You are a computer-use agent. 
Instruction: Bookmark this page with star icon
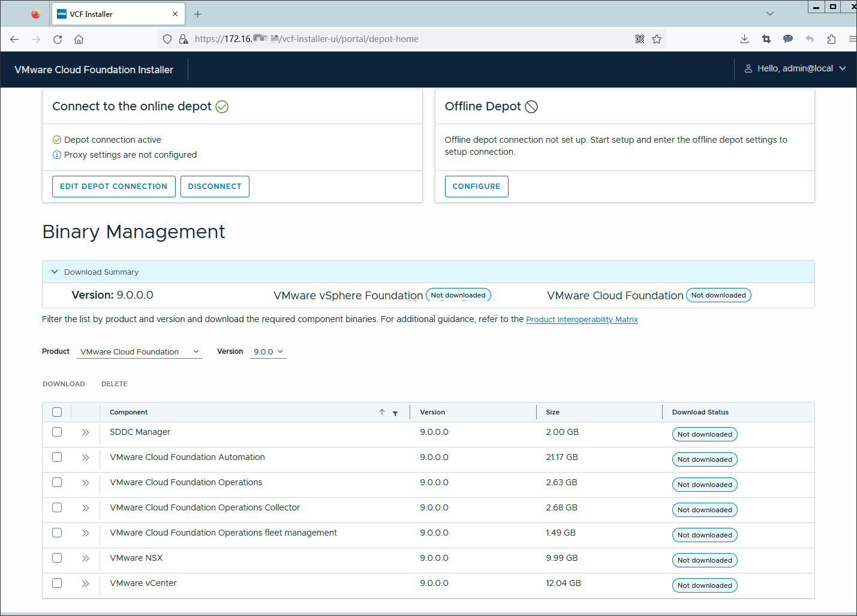657,39
